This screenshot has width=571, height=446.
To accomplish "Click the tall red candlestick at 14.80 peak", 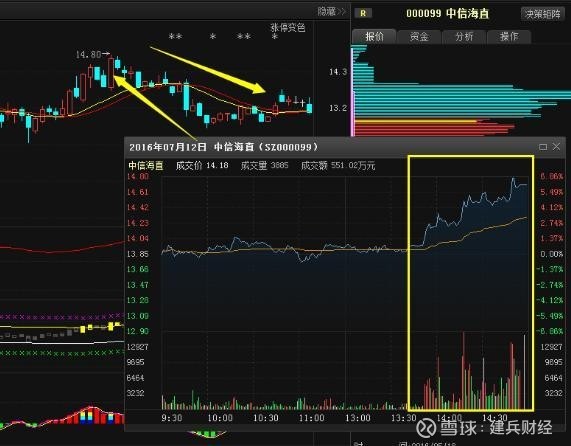I will [111, 73].
